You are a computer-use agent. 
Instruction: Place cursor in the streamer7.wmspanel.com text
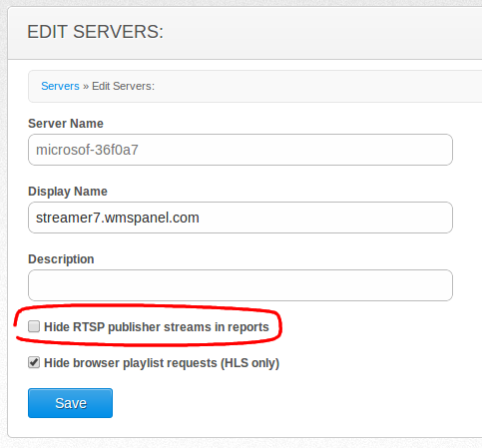(118, 218)
